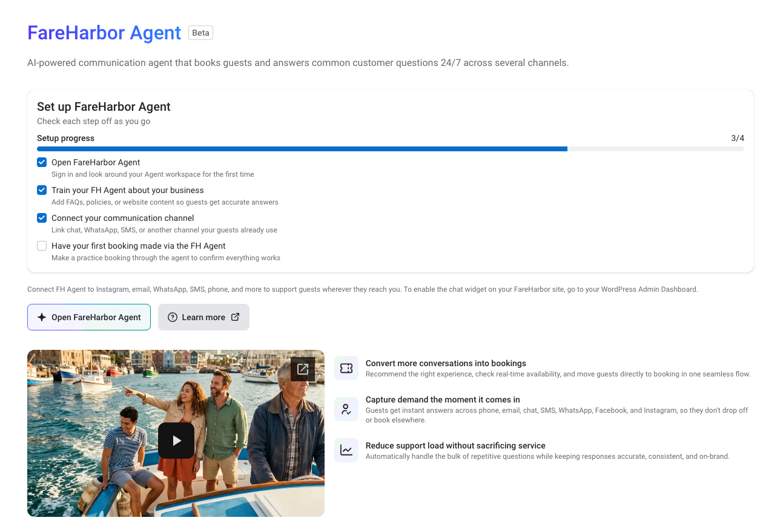Click 'Automatically handle the bulk' description
The image size is (780, 532).
click(547, 456)
